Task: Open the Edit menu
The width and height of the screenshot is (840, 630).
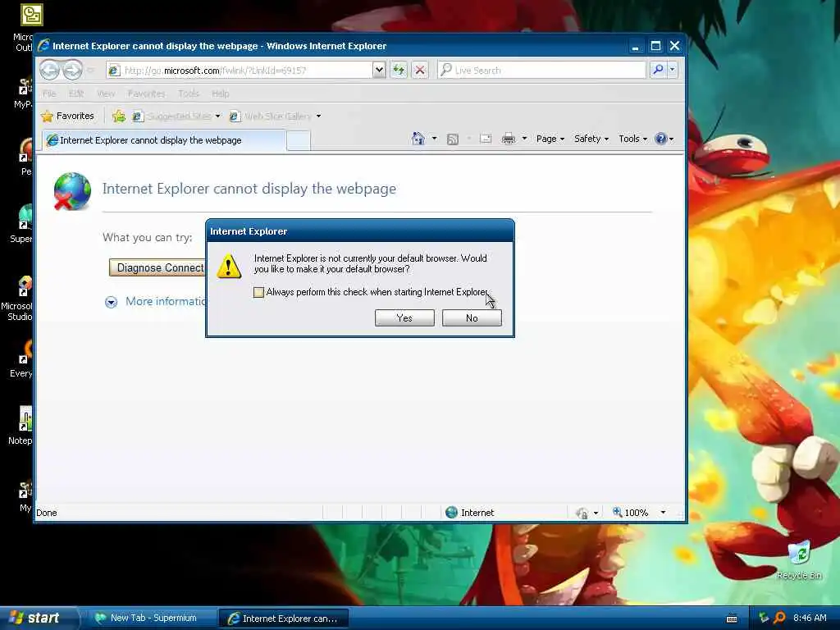Action: (x=76, y=94)
